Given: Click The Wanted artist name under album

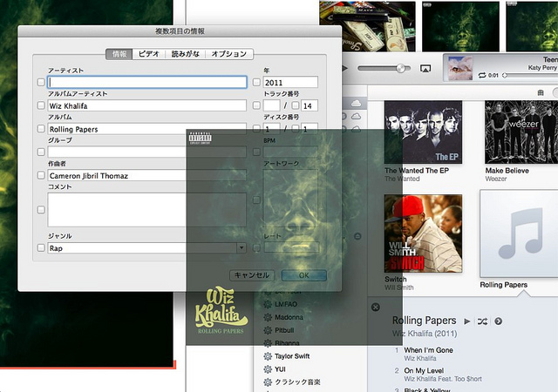Looking at the screenshot, I should (402, 179).
